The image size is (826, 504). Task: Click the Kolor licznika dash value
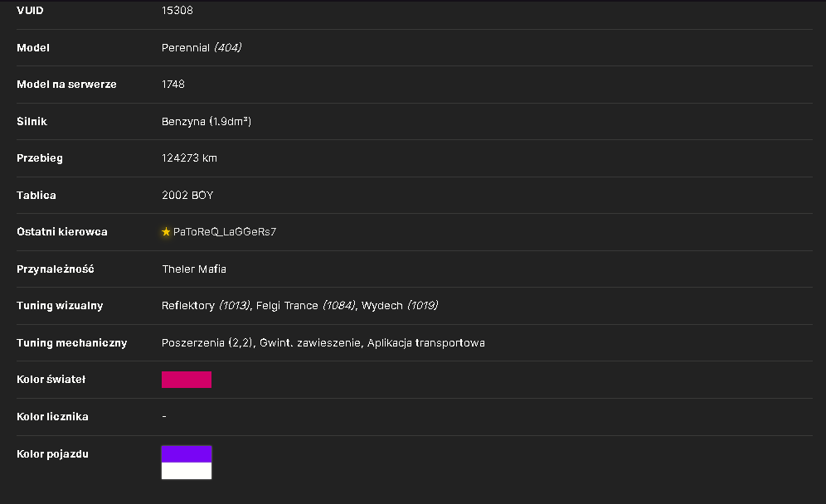tap(164, 417)
